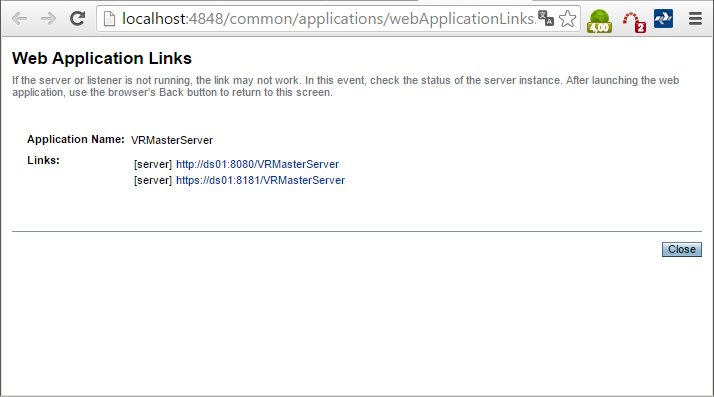Viewport: 714px width, 397px height.
Task: Click the browser Back arrow
Action: [x=20, y=19]
